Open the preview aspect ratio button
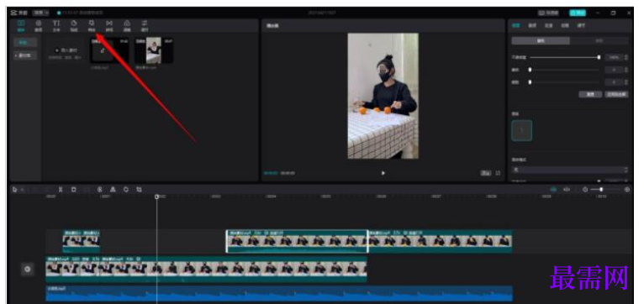The width and height of the screenshot is (644, 304). (486, 173)
